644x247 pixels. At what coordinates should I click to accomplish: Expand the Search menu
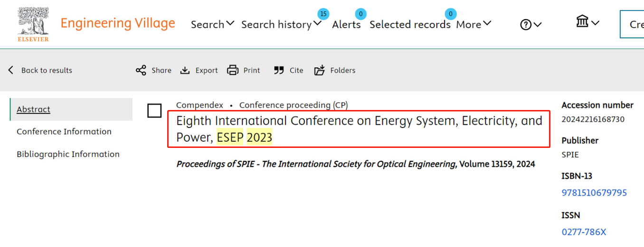(x=213, y=24)
